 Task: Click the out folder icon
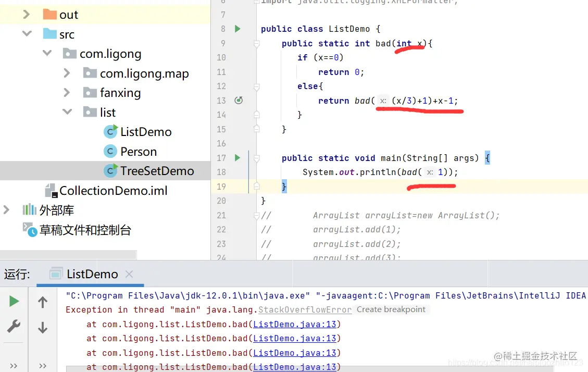tap(49, 14)
